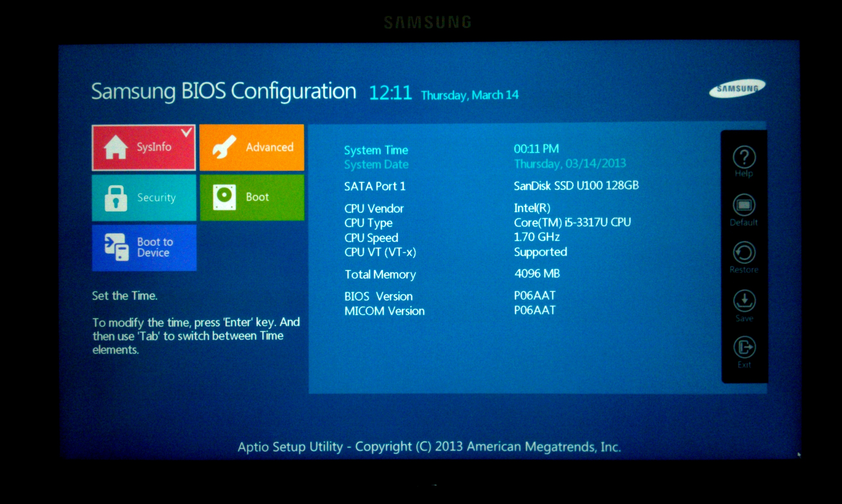842x504 pixels.
Task: Click the SATA Port 1 label
Action: (375, 186)
